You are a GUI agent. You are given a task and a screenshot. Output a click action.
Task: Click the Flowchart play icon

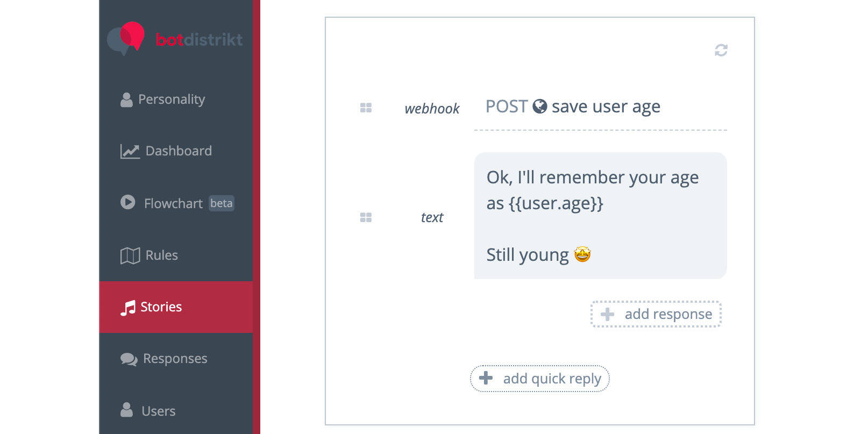[x=128, y=202]
